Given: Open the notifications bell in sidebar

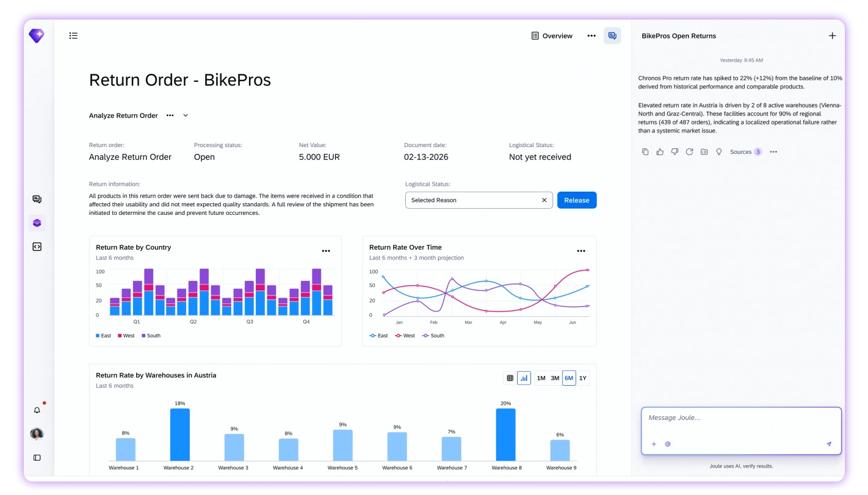Looking at the screenshot, I should pyautogui.click(x=37, y=410).
